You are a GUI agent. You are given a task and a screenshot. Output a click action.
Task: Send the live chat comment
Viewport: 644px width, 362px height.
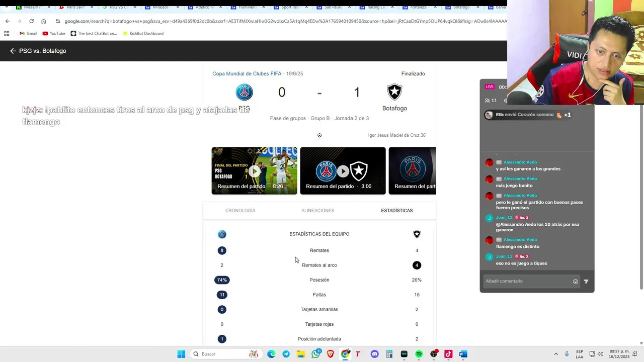tap(586, 282)
